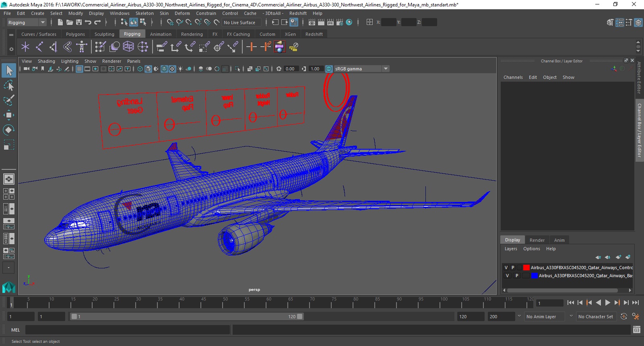Toggle visibility V of Qatar_Airways_Contrc layer

click(506, 268)
